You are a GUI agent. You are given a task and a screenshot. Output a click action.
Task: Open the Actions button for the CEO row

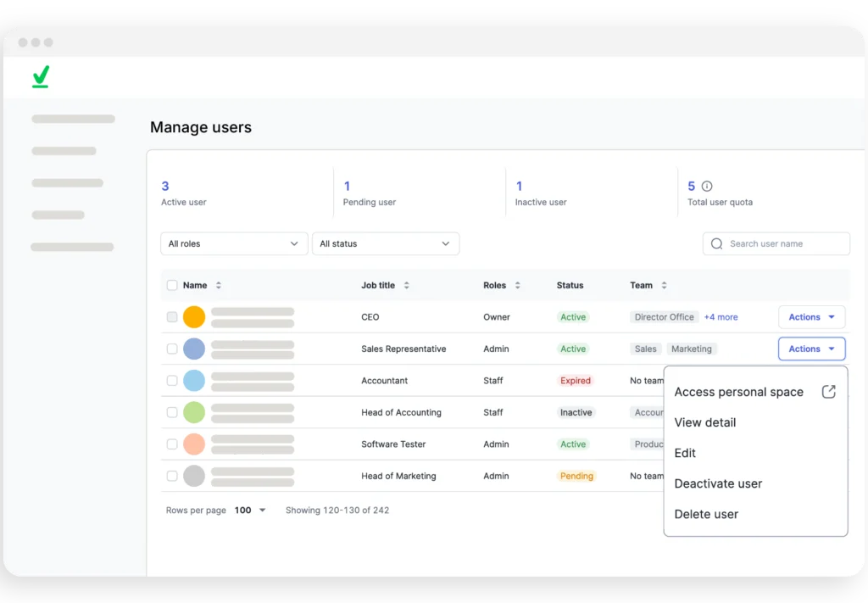[x=811, y=317]
